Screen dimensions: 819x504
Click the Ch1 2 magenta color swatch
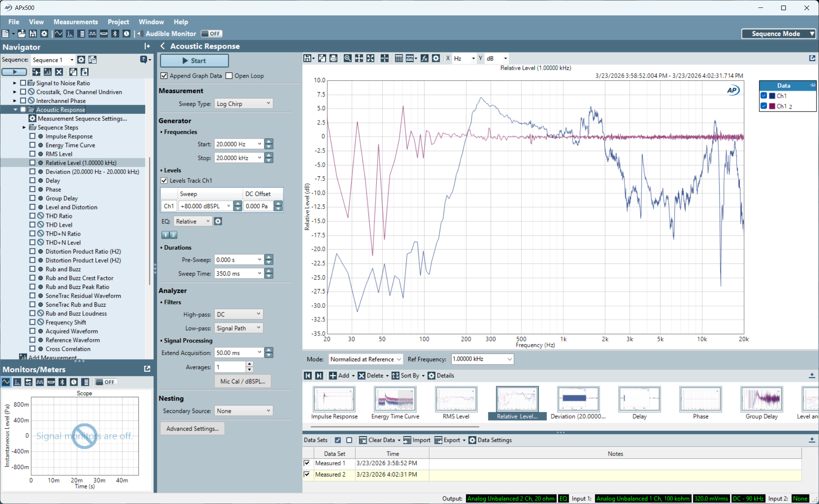[772, 106]
